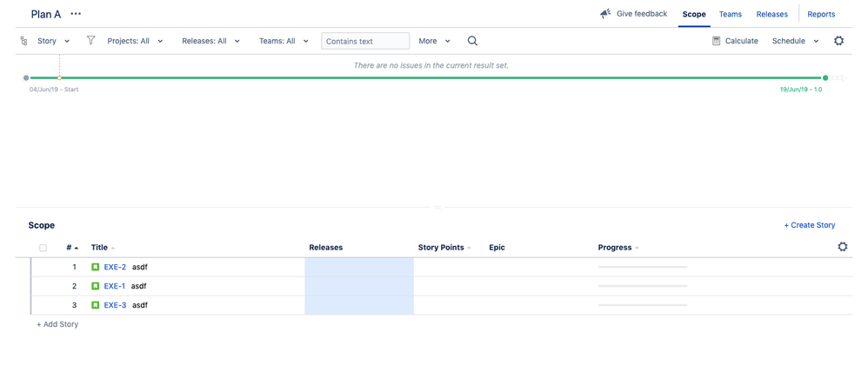Open the Plan A more-options ellipsis menu
This screenshot has height=365, width=868.
tap(76, 14)
